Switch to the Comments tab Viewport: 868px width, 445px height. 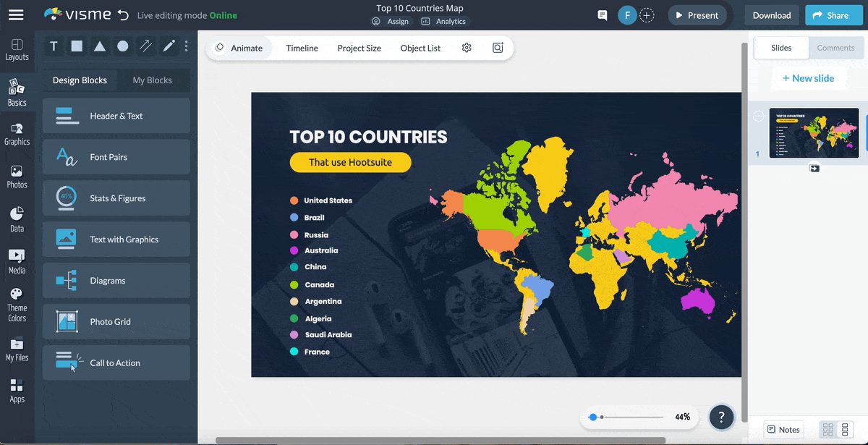pos(836,48)
